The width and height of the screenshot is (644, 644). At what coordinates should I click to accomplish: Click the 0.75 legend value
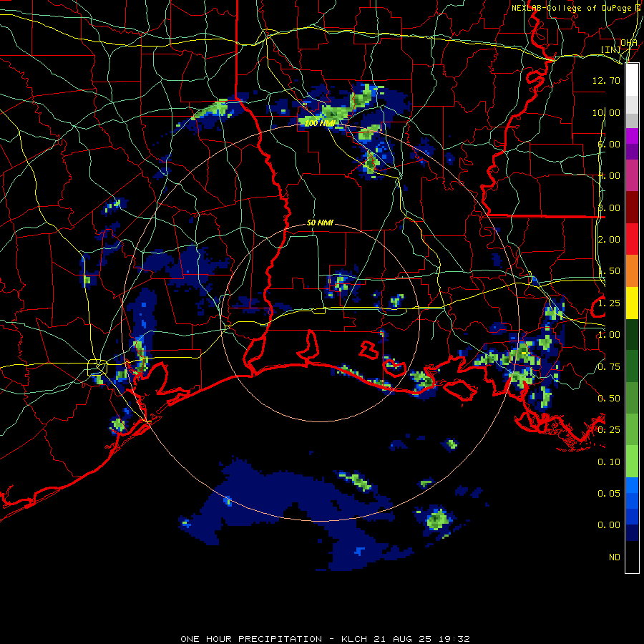coord(609,367)
